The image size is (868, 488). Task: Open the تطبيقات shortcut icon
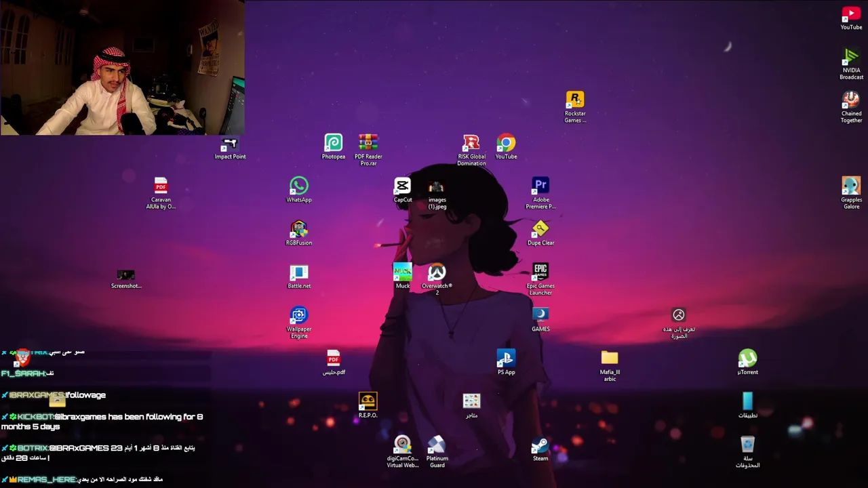747,405
